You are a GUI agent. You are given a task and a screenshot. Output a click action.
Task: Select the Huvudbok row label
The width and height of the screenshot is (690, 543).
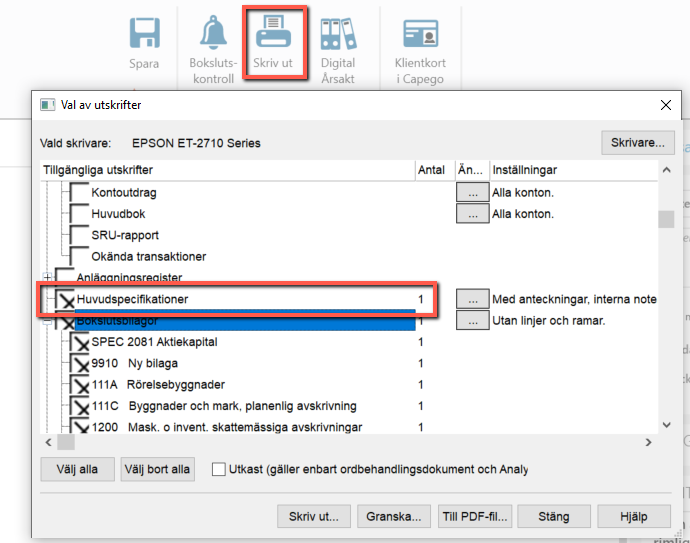(118, 214)
